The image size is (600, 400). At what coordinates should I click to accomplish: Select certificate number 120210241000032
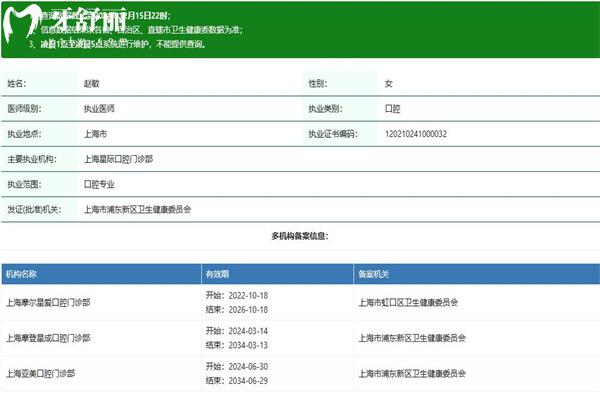point(416,134)
